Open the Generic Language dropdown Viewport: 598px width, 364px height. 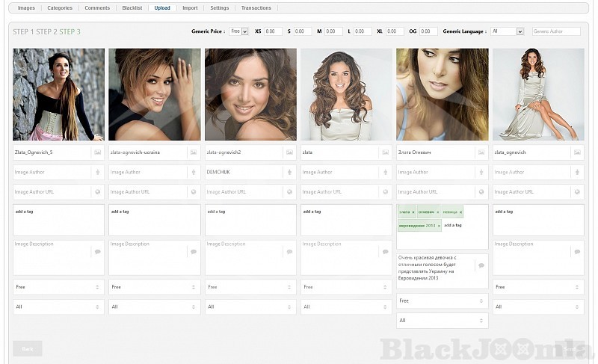coord(508,31)
